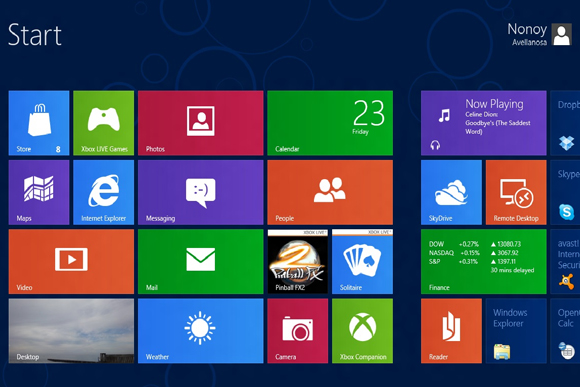
Task: Click the NASDAQ +0.15% stock row
Action: pyautogui.click(x=473, y=253)
